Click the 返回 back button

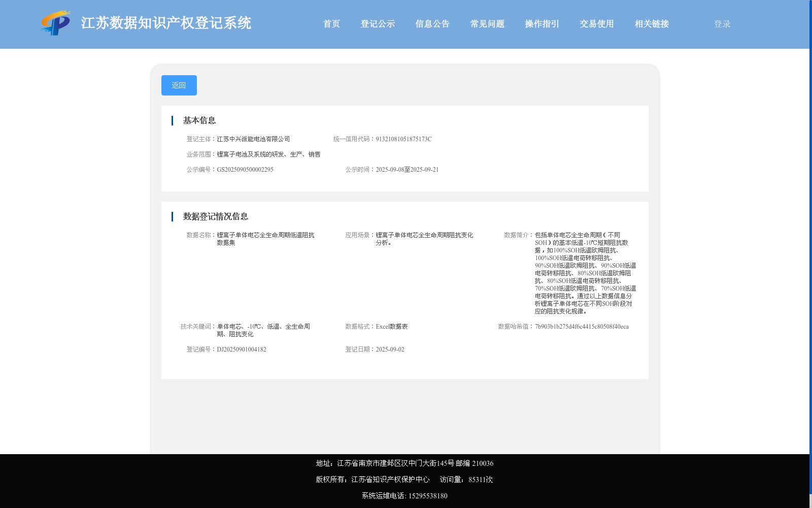(x=179, y=85)
